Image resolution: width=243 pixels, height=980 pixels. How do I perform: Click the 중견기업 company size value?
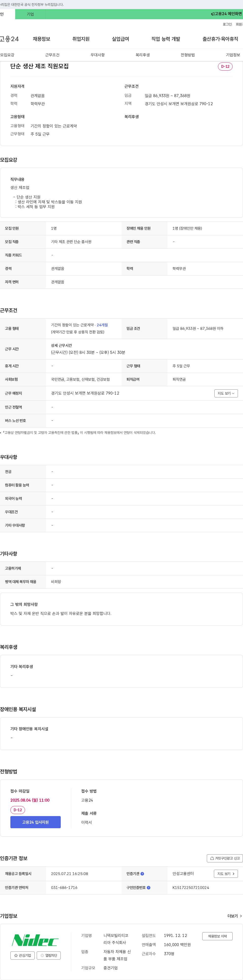[110, 967]
